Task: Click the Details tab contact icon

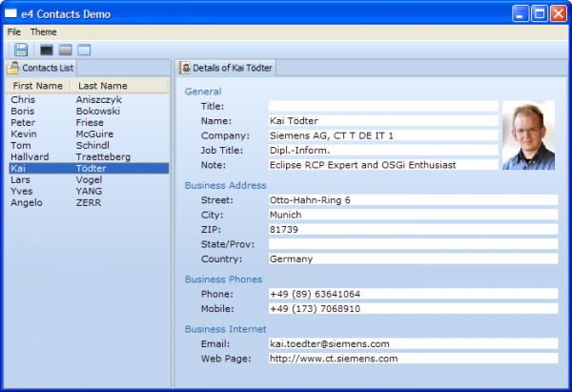Action: [x=185, y=68]
